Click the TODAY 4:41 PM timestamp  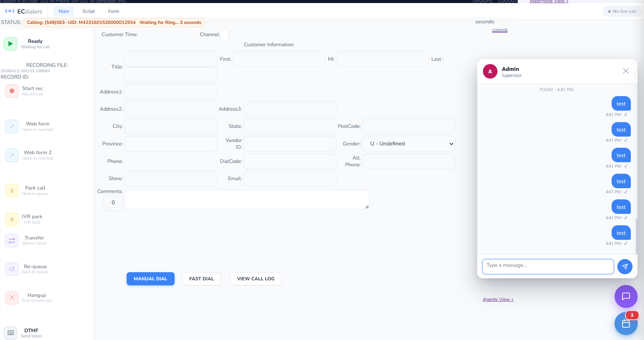pyautogui.click(x=556, y=90)
